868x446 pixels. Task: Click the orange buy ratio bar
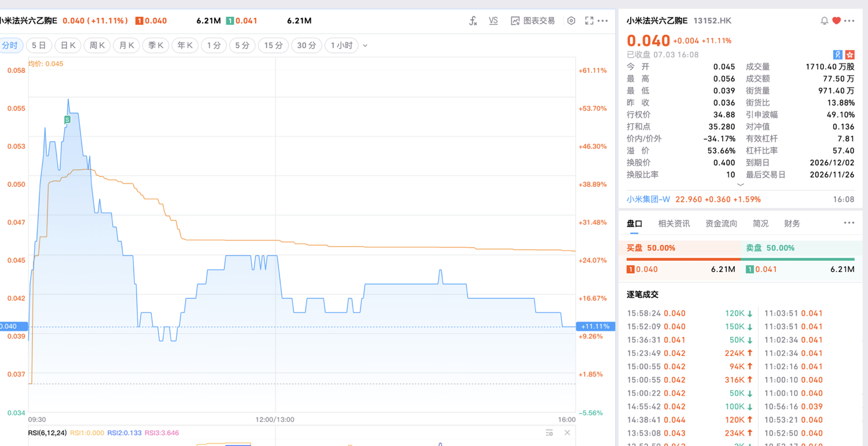(683, 259)
